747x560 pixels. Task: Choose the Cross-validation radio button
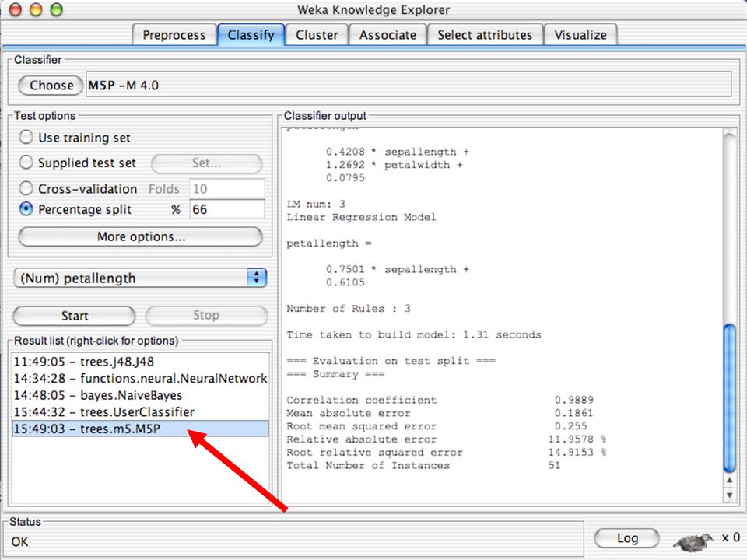pos(26,188)
